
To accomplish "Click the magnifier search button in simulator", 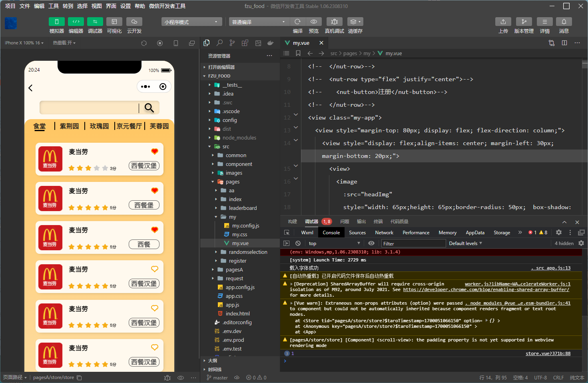I will coord(149,108).
